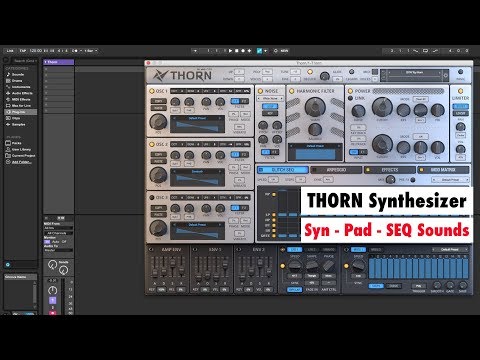
Task: Open the Max for Live browser category
Action: click(21, 106)
